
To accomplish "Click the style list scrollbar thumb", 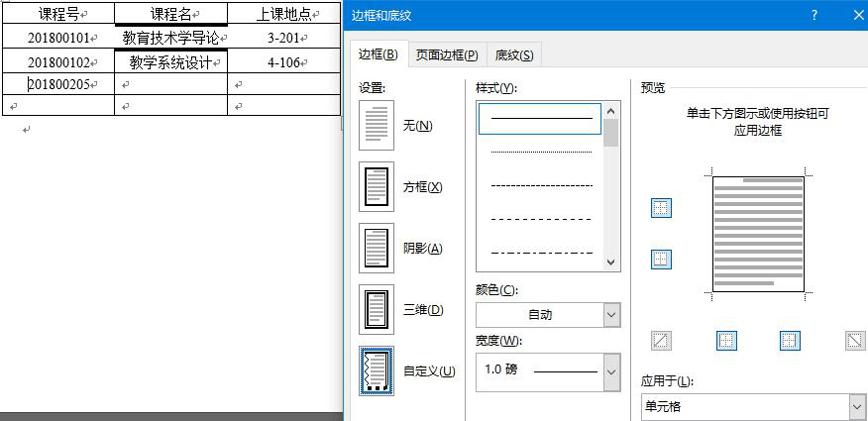I will pyautogui.click(x=611, y=133).
